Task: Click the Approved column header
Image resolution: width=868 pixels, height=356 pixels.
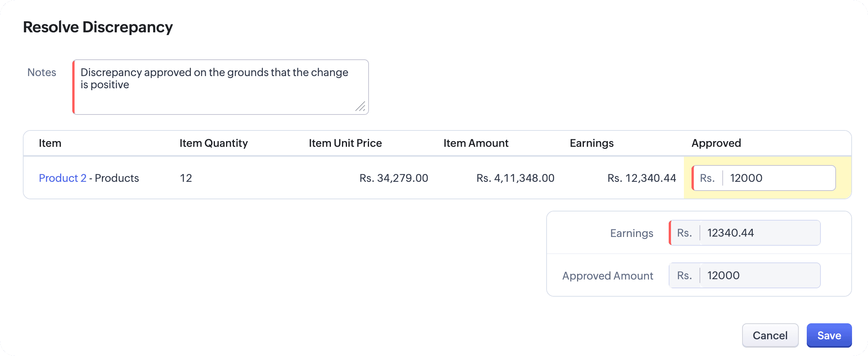Action: pos(716,143)
